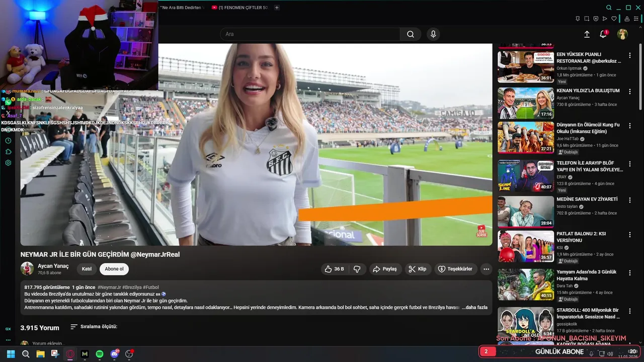Open Spotify from the taskbar
Viewport: 644px width, 362px height.
(100, 354)
